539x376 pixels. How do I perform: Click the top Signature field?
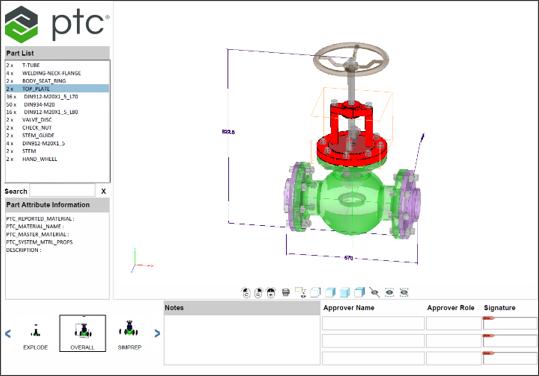510,323
